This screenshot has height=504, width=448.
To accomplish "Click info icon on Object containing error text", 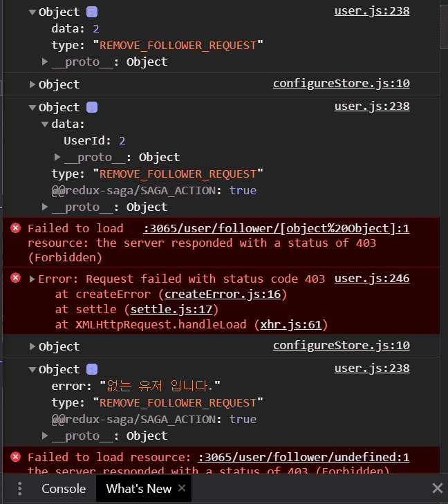I will [92, 369].
